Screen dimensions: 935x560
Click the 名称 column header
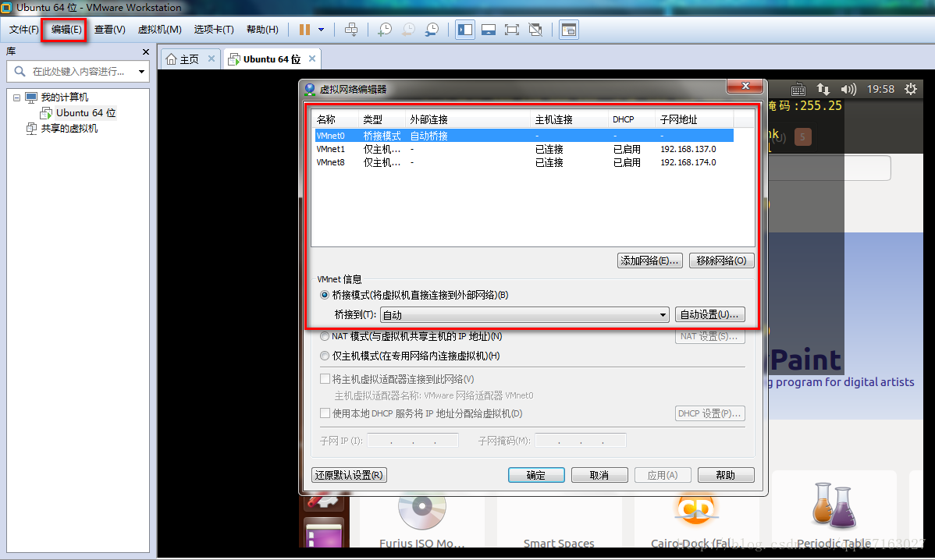[336, 119]
